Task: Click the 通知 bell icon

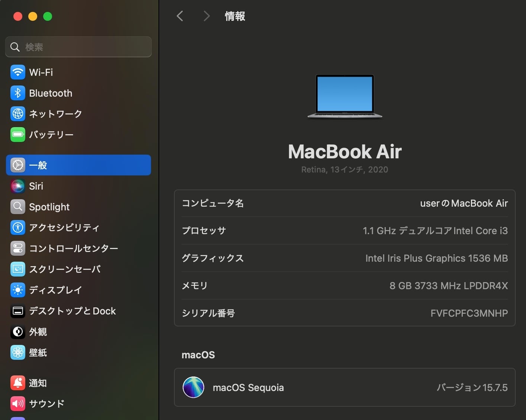Action: (x=18, y=383)
